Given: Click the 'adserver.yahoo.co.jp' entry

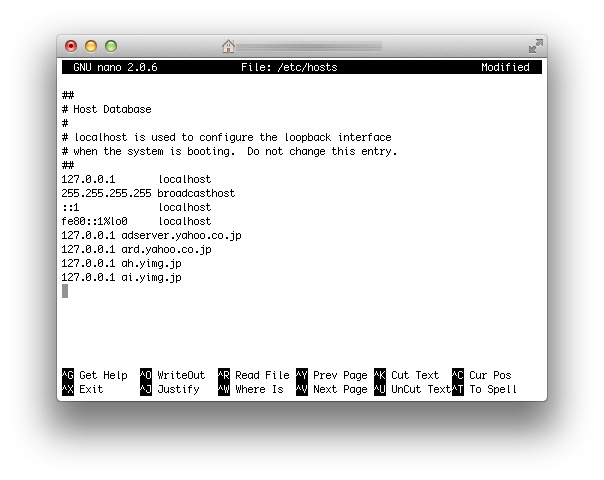Looking at the screenshot, I should pos(151,235).
